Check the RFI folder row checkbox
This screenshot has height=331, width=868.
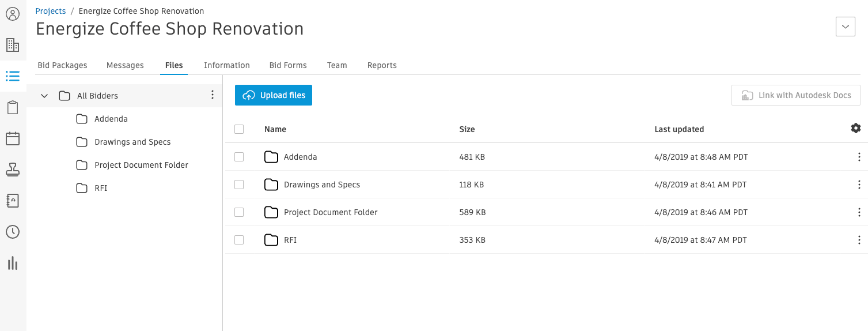239,240
